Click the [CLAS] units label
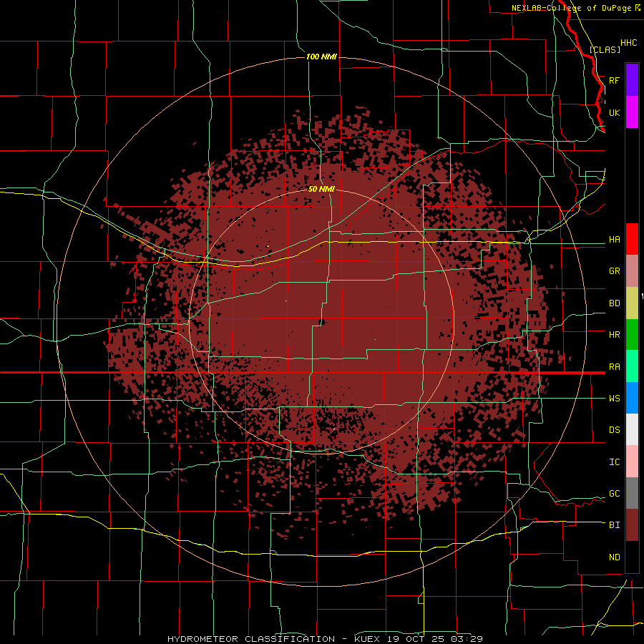 (x=605, y=49)
